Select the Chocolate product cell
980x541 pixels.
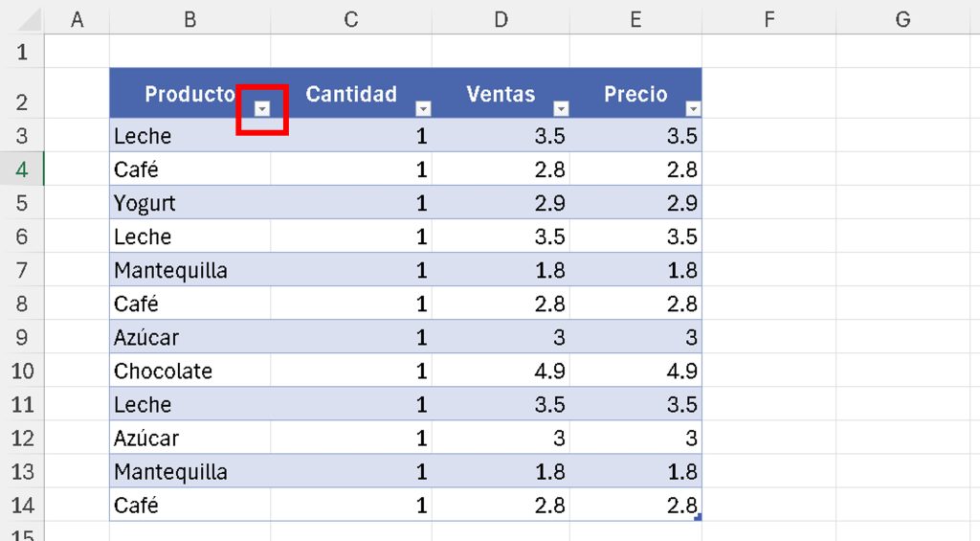point(164,372)
